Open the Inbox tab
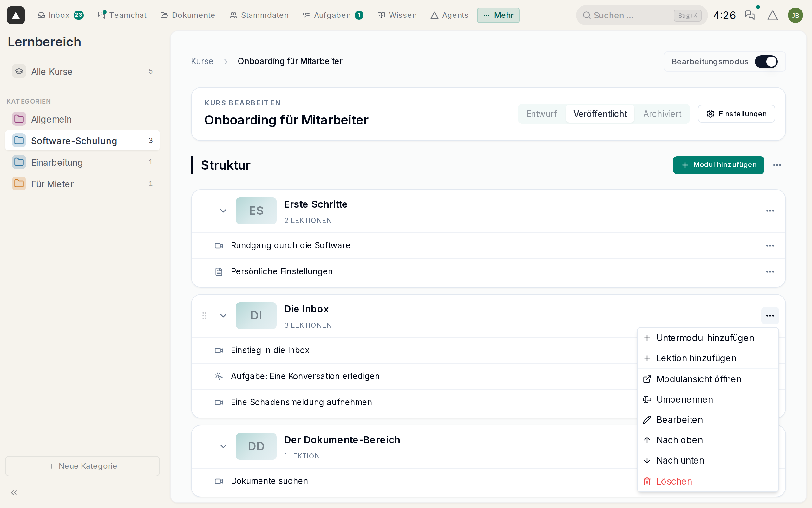 coord(60,15)
